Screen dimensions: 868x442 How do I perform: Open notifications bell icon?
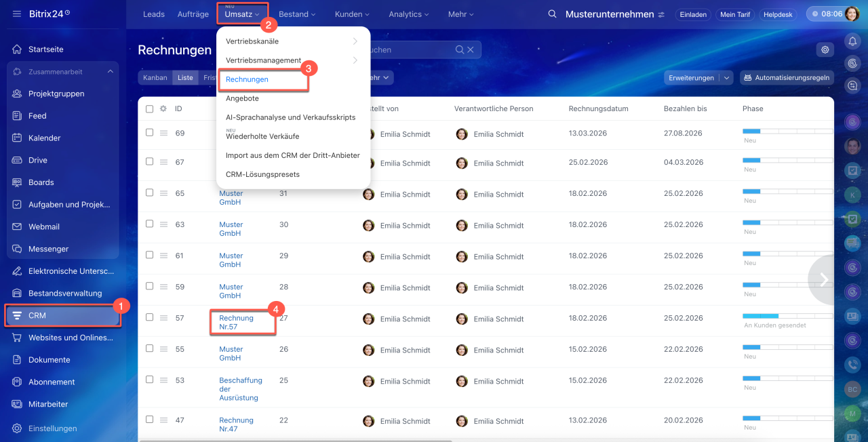[852, 41]
